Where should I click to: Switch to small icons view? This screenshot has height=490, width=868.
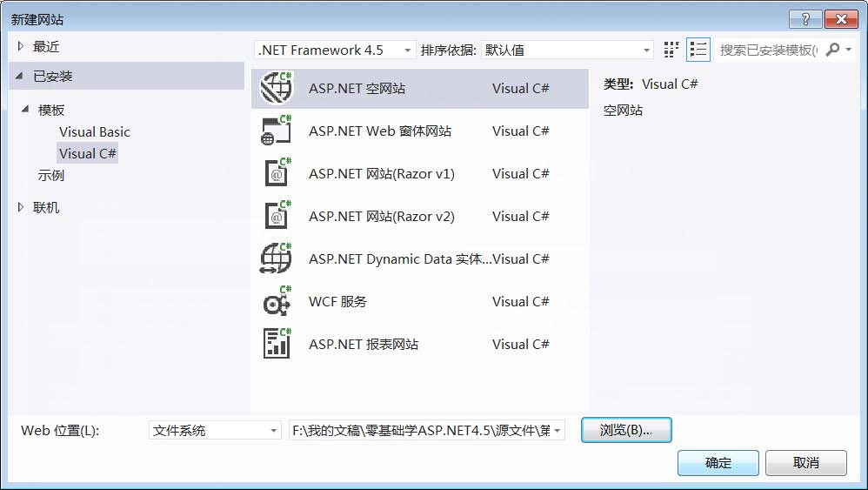pyautogui.click(x=671, y=50)
